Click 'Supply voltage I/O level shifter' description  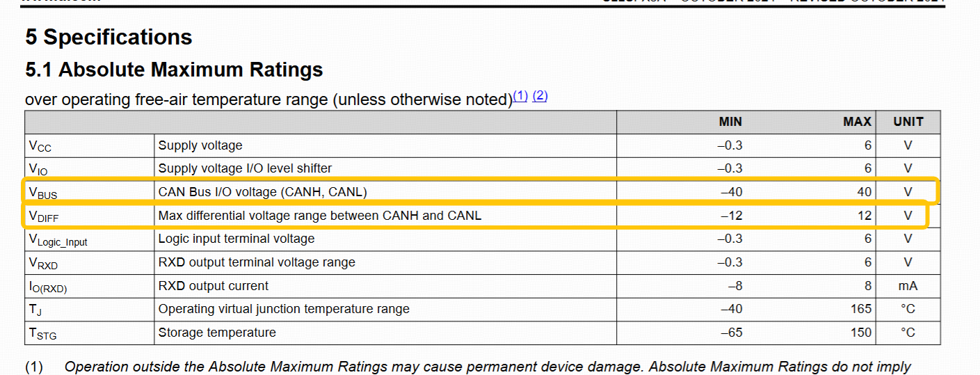[245, 168]
